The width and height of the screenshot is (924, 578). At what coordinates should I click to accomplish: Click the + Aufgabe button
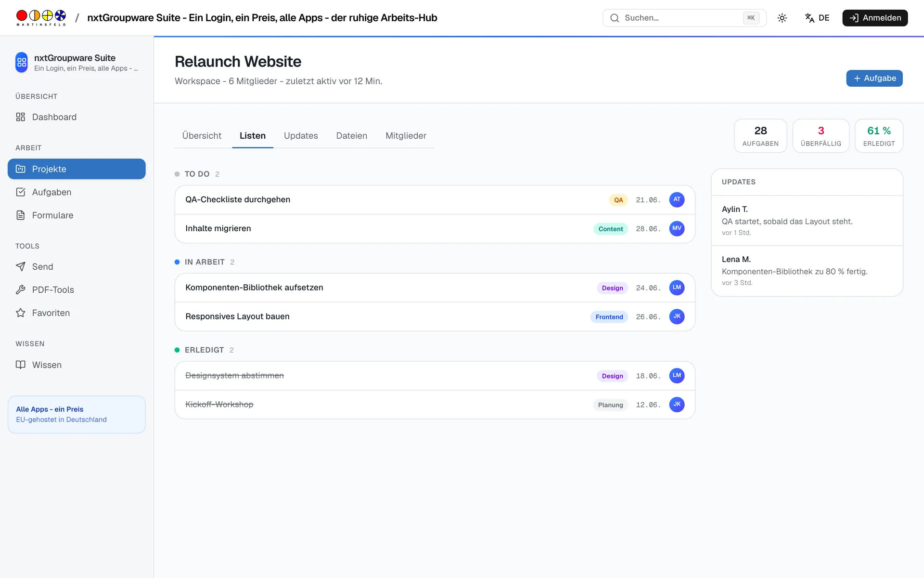[874, 79]
